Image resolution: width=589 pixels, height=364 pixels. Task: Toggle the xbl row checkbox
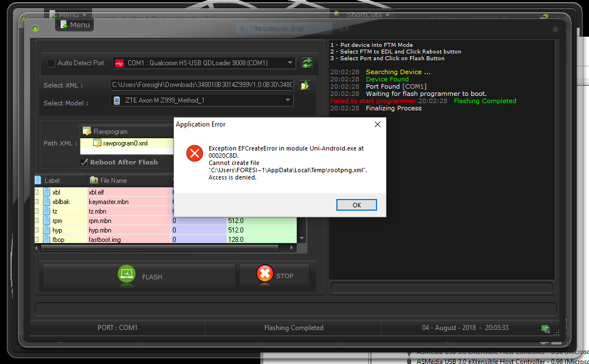tap(36, 192)
